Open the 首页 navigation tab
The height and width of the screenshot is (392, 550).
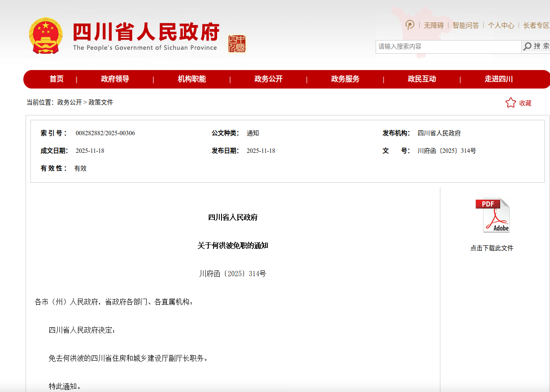point(56,79)
